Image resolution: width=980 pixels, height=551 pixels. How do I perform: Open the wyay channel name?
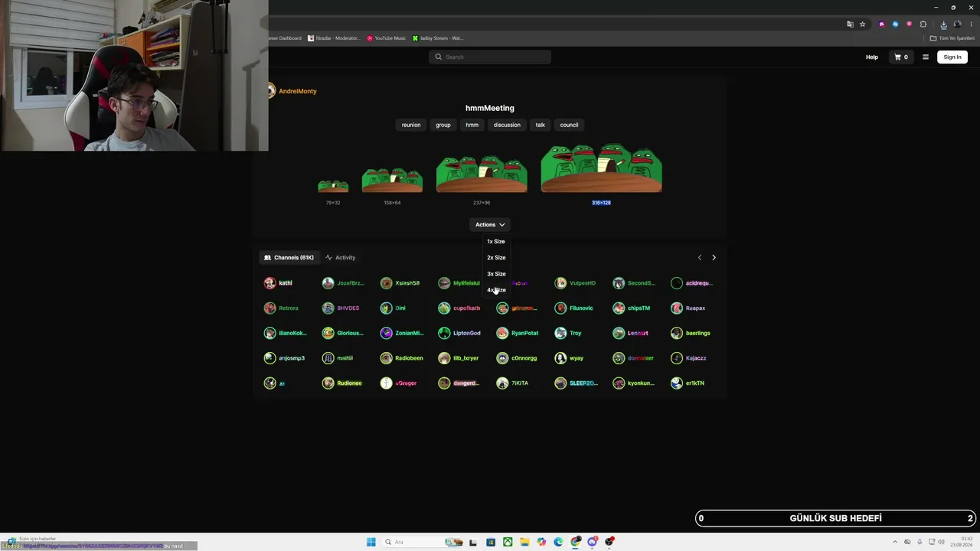click(x=577, y=358)
